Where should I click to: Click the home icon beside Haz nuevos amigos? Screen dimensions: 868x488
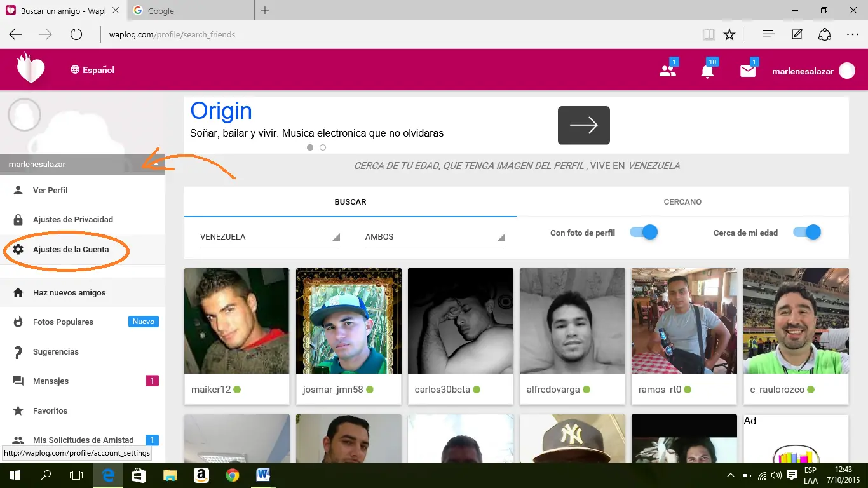click(18, 292)
